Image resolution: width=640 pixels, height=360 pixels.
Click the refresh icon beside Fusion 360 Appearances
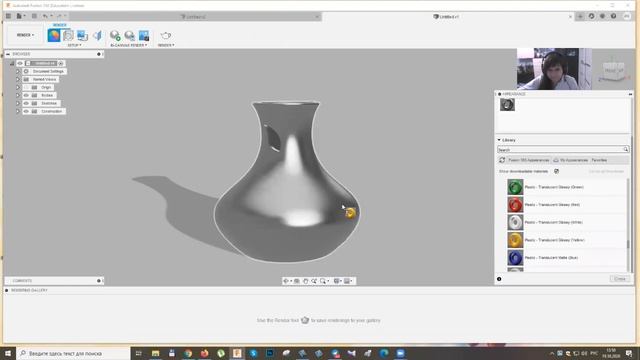pyautogui.click(x=502, y=160)
